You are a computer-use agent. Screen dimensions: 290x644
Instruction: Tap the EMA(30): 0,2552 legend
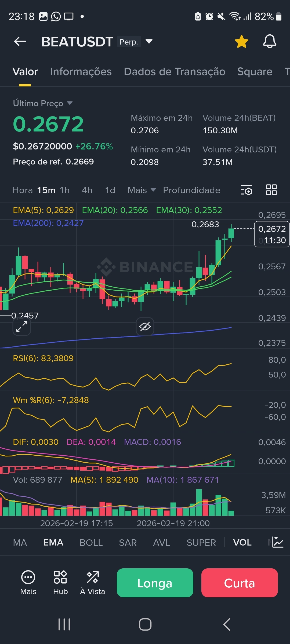click(189, 210)
